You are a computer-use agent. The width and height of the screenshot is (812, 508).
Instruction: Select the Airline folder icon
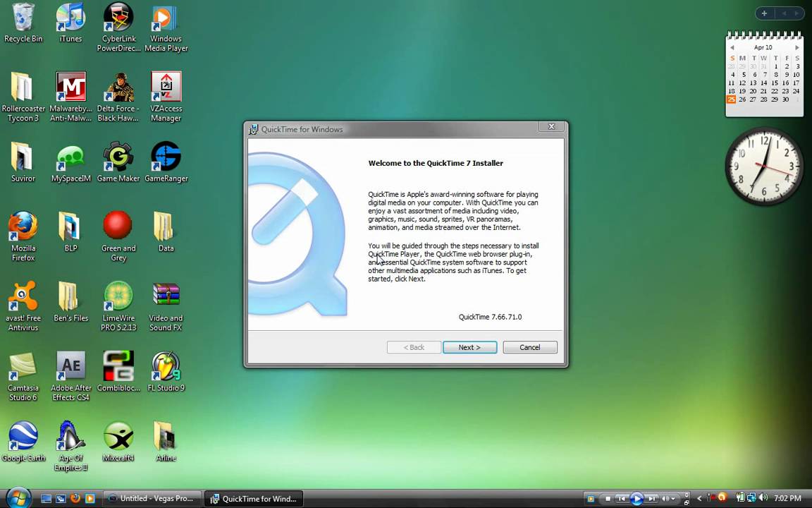coord(166,442)
